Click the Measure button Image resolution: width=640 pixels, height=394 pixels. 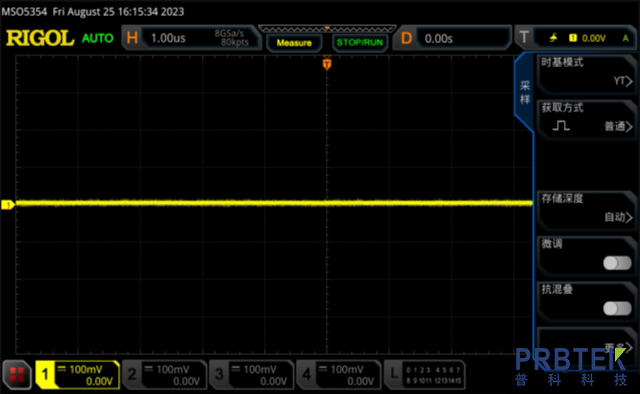point(294,43)
